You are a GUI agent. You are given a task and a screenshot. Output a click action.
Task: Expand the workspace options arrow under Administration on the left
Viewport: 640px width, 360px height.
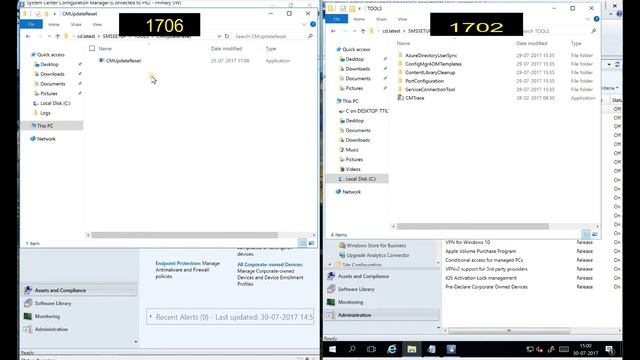pyautogui.click(x=136, y=342)
